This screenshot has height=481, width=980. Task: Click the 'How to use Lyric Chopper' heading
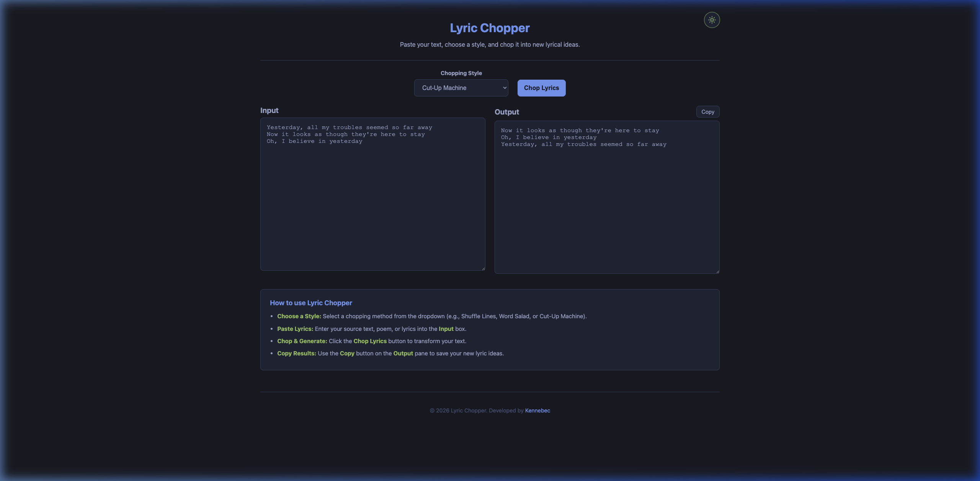pyautogui.click(x=311, y=303)
